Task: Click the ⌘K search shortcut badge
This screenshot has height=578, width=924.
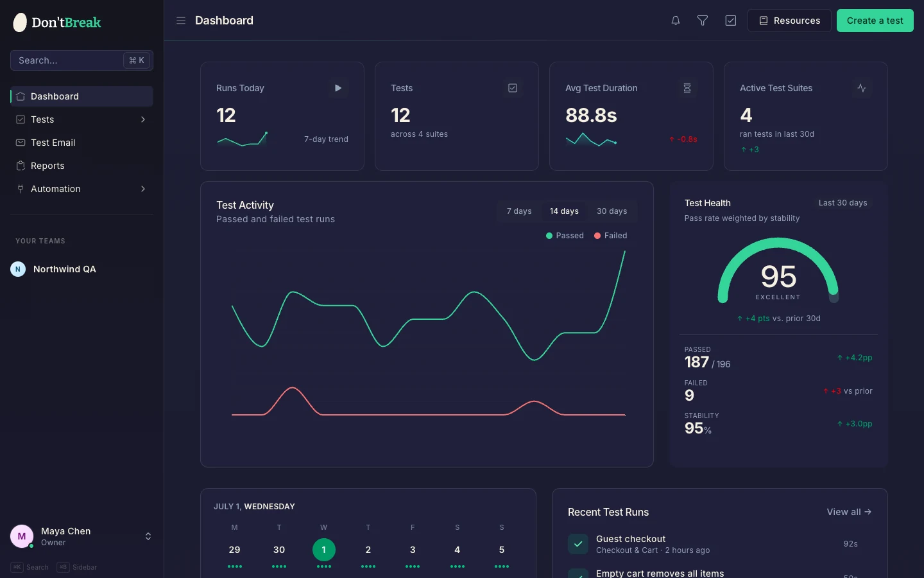Action: [137, 60]
